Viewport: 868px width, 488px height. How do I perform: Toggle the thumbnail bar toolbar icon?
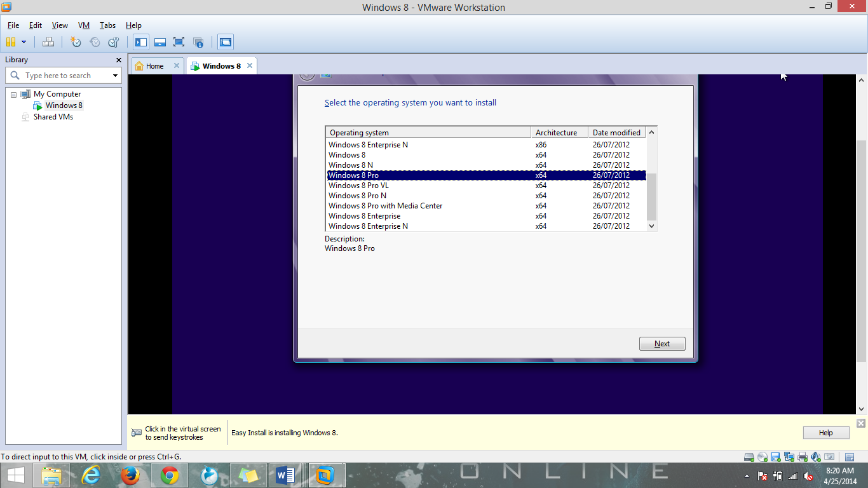160,42
